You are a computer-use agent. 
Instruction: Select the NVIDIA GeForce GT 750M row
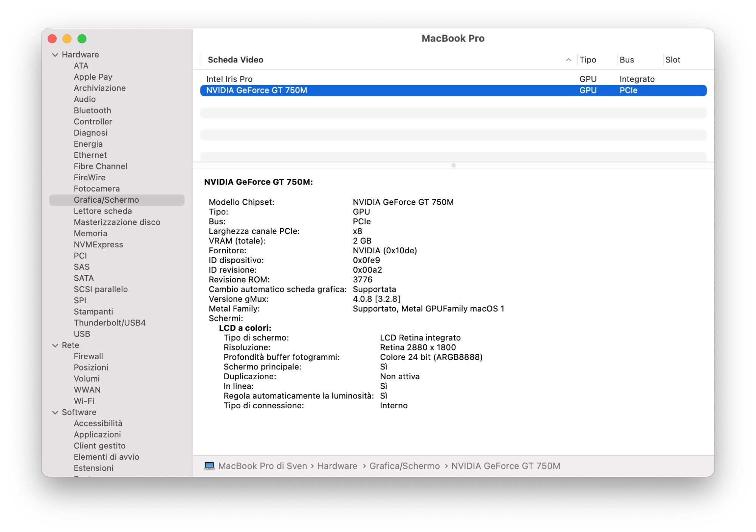pos(257,90)
